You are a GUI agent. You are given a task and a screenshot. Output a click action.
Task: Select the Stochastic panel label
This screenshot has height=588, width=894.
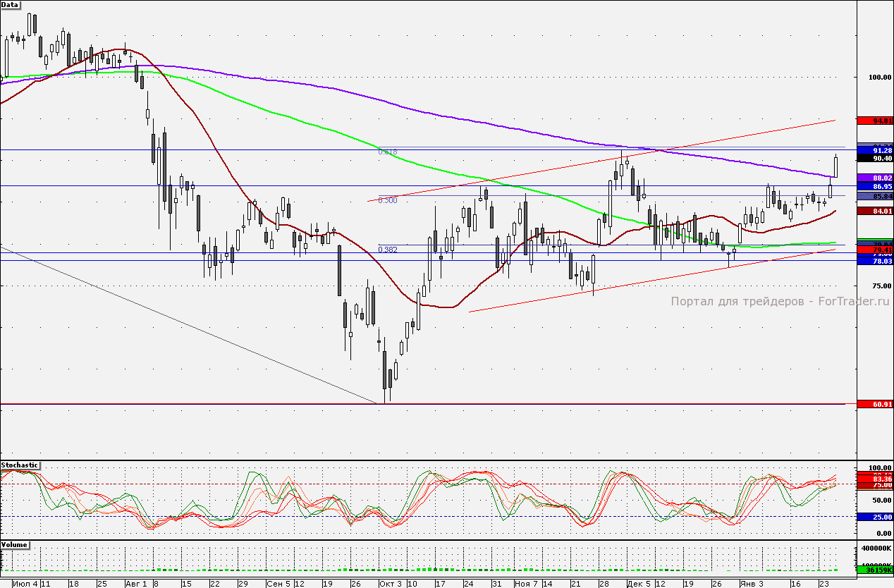click(x=20, y=465)
